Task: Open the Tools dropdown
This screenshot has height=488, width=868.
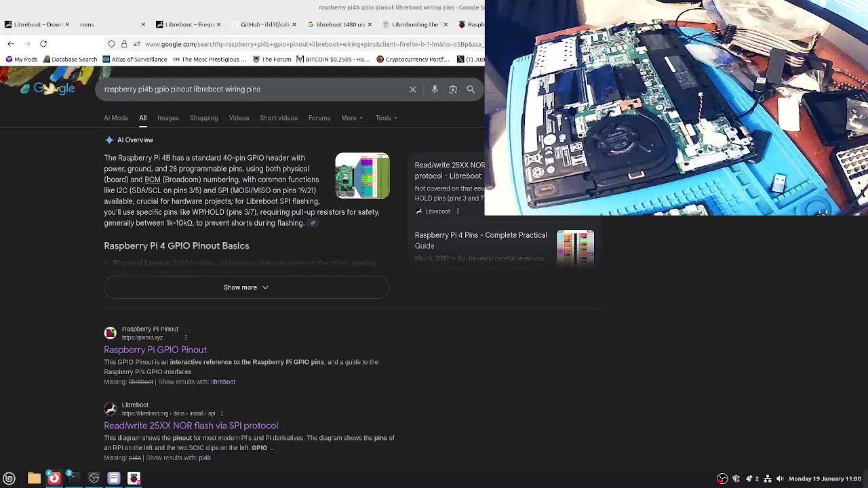Action: tap(387, 118)
